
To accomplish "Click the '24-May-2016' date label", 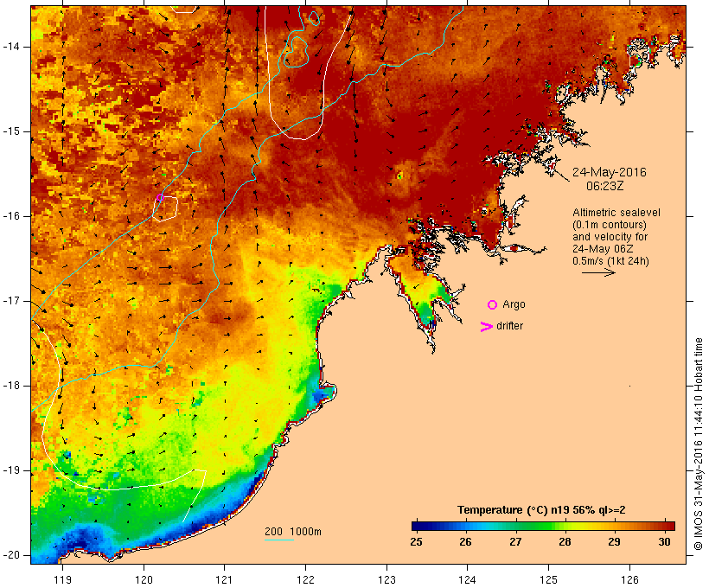I will [609, 172].
